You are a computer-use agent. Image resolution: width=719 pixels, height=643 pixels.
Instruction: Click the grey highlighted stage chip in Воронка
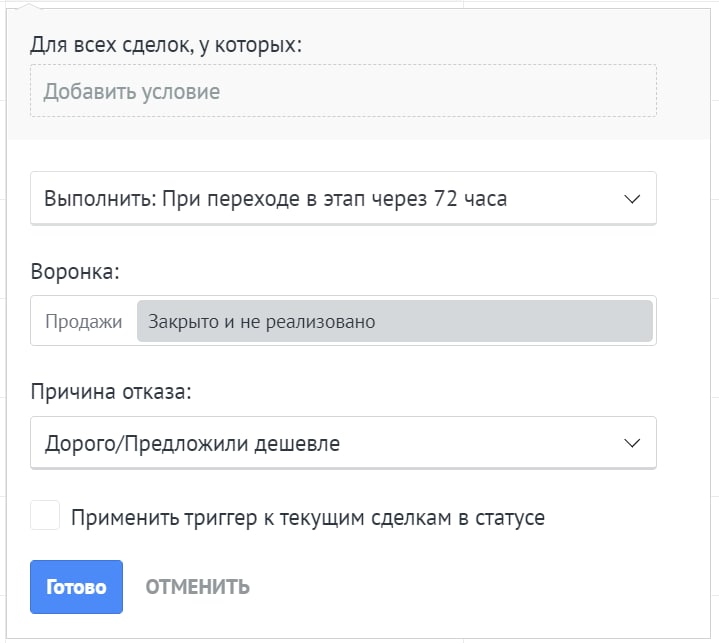(395, 321)
